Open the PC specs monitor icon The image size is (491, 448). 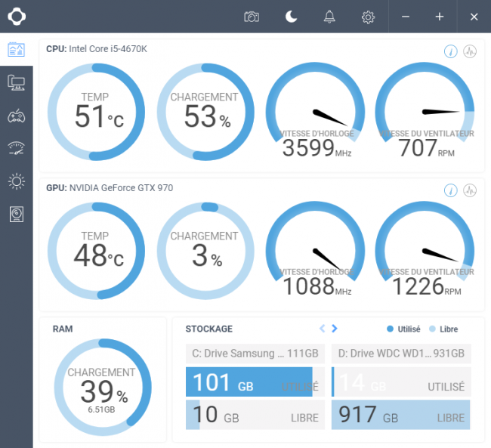17,82
